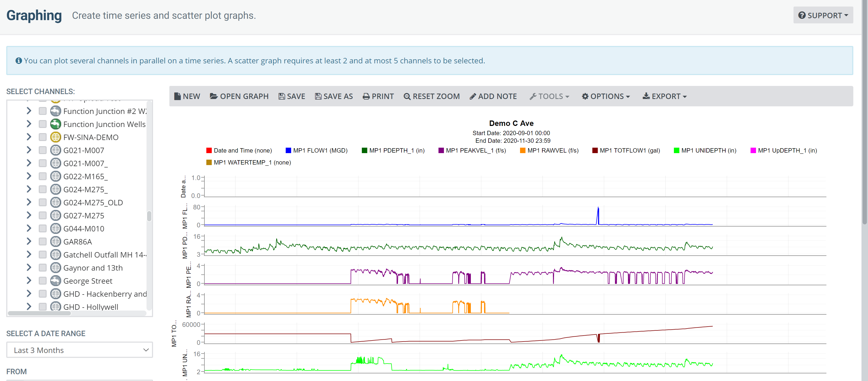Tick the checkbox for G024-M275_OLD
The image size is (868, 381).
pos(43,202)
